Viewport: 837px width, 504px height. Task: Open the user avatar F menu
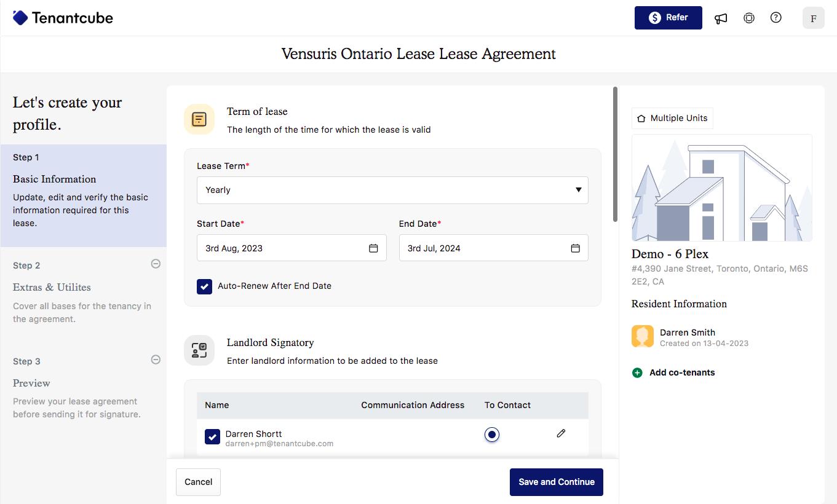click(x=814, y=18)
